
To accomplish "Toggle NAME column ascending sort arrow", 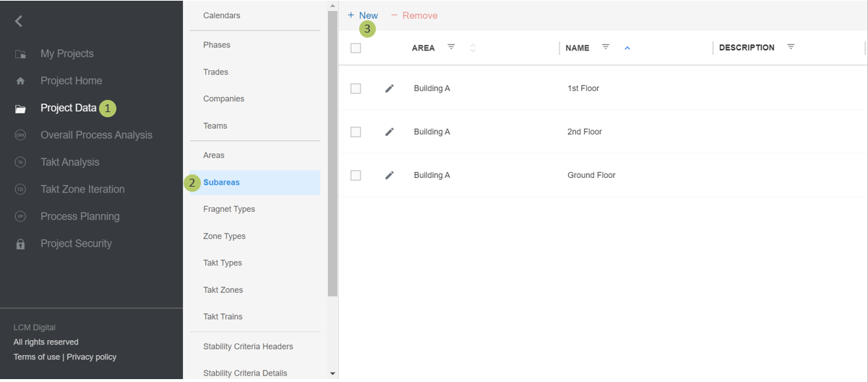I will pos(627,48).
